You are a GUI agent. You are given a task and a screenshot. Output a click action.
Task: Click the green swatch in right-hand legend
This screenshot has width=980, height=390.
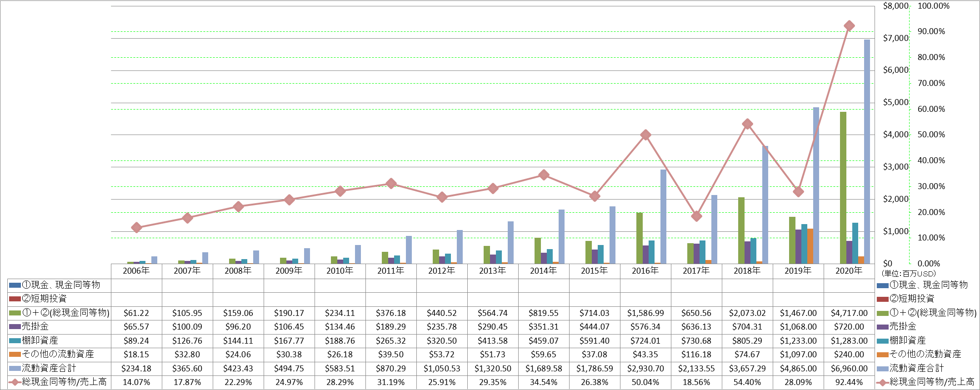point(882,313)
